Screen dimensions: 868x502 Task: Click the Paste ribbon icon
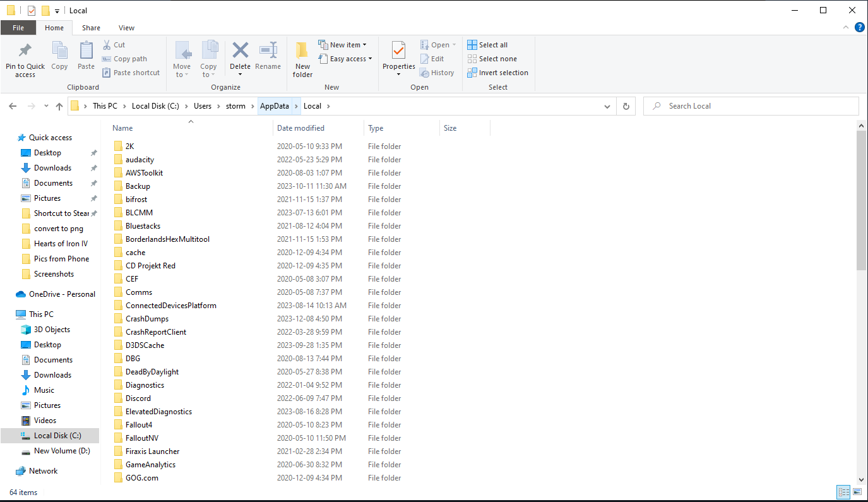pyautogui.click(x=86, y=51)
